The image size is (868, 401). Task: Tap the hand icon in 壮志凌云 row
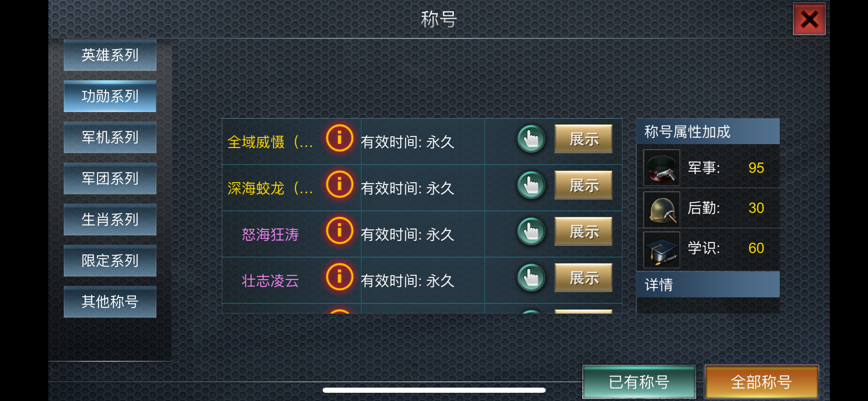pos(531,278)
